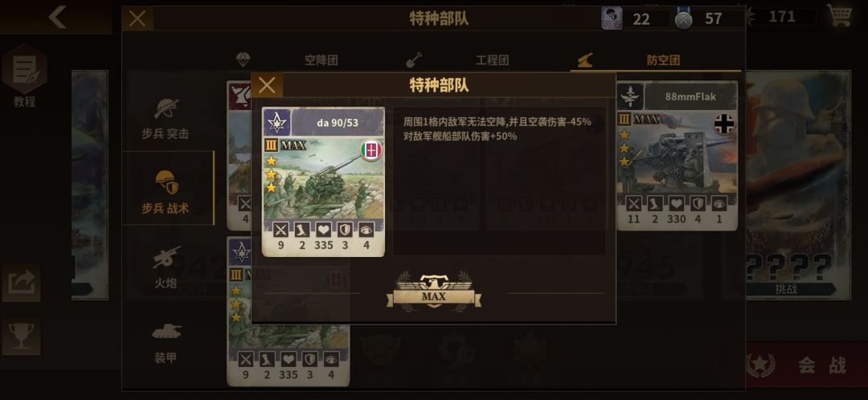Tap the MAX upgrade badge
868x400 pixels.
434,292
